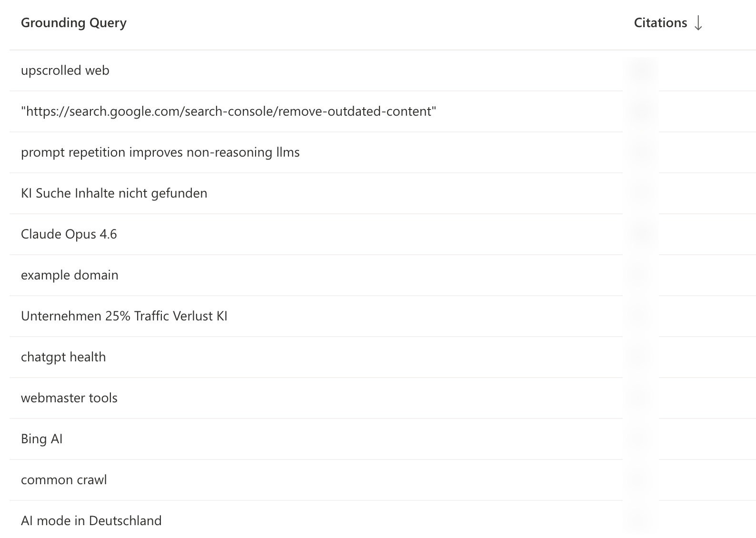Screen dimensions: 756x538
Task: Open the remove-outdated-content URL query
Action: point(228,111)
